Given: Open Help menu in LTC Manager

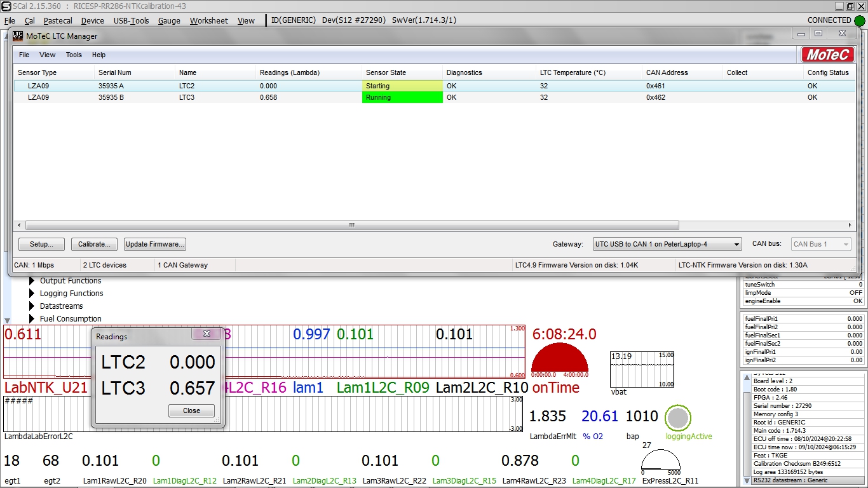Looking at the screenshot, I should [98, 55].
